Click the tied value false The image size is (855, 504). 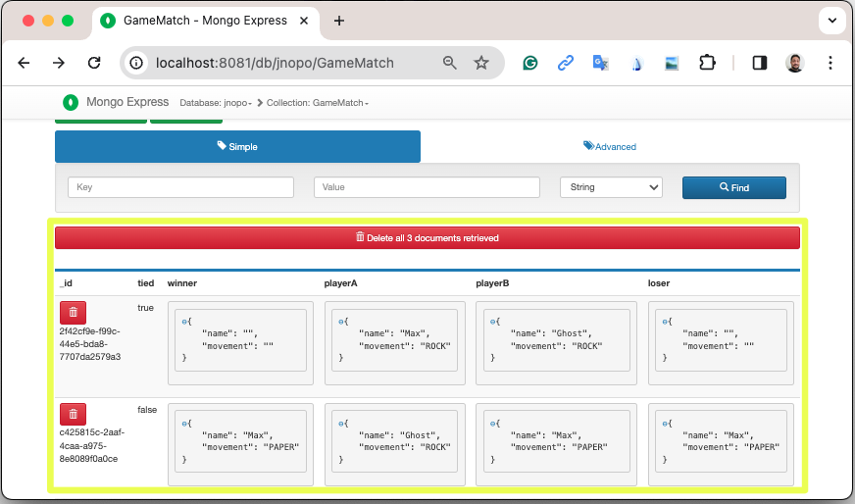[x=147, y=410]
